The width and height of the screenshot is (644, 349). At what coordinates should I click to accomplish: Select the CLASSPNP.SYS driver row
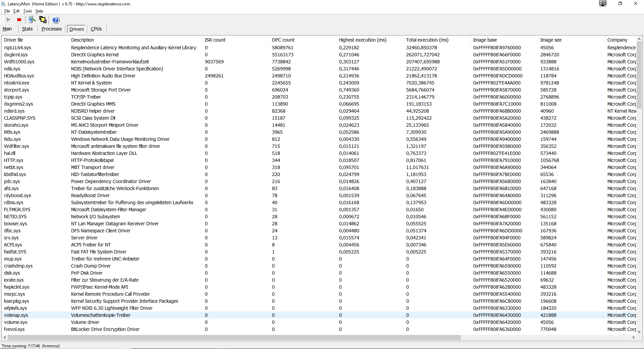(x=319, y=118)
